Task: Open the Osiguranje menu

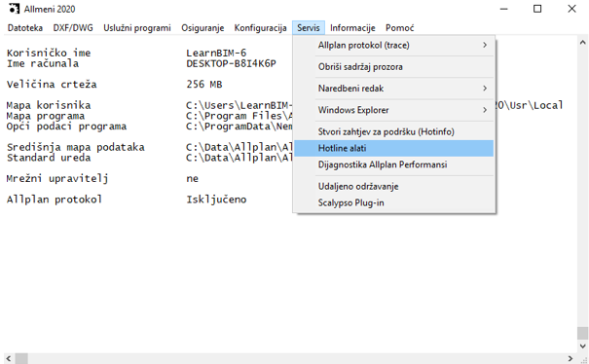Action: 202,28
